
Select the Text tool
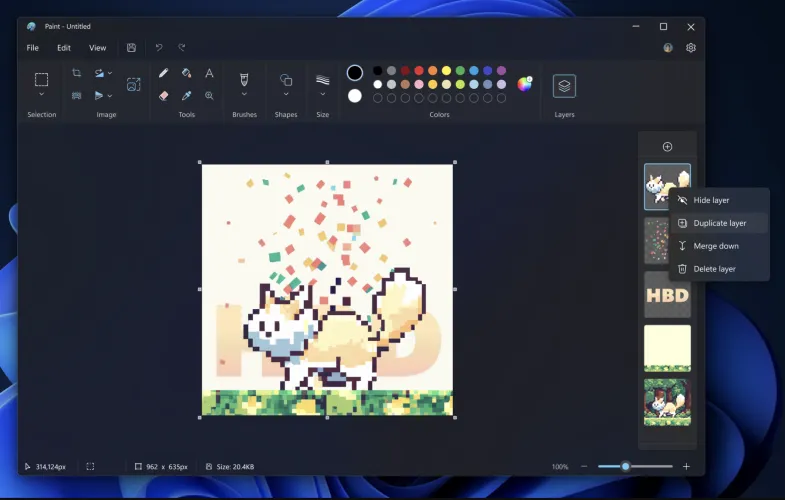click(209, 73)
